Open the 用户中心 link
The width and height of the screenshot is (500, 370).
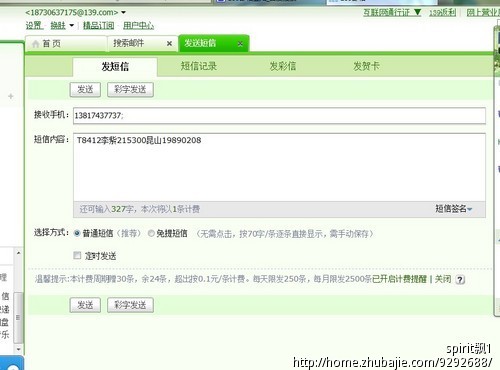138,25
